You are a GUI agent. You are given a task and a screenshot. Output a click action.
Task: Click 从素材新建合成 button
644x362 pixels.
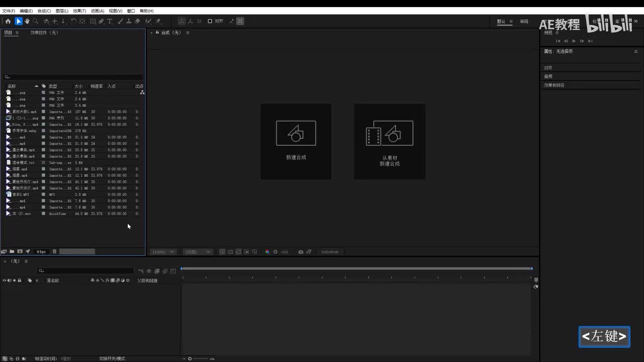click(389, 141)
